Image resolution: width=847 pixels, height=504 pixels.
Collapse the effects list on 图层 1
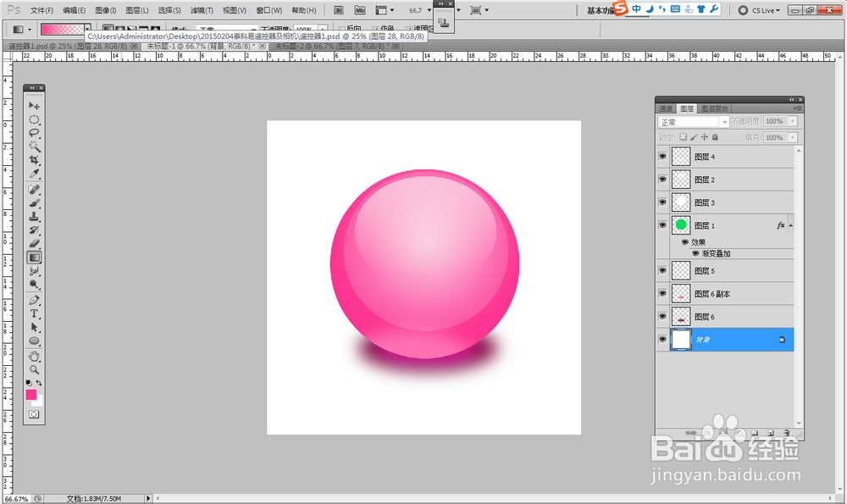point(791,226)
